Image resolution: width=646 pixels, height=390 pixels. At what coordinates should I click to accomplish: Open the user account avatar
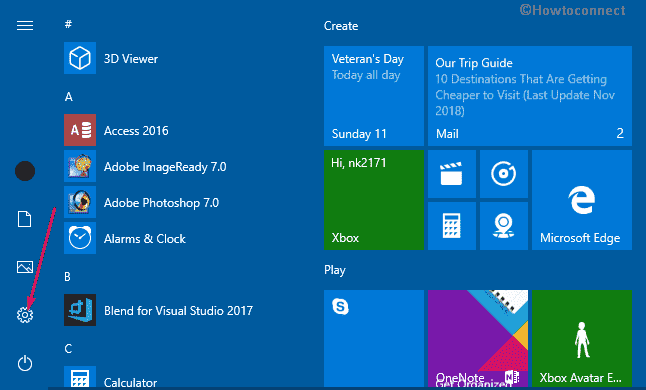[x=25, y=171]
